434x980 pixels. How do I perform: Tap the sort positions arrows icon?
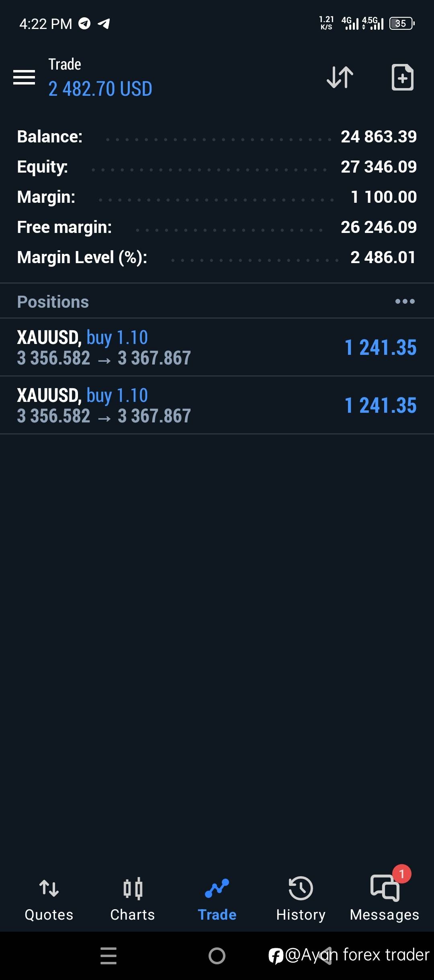[x=340, y=77]
